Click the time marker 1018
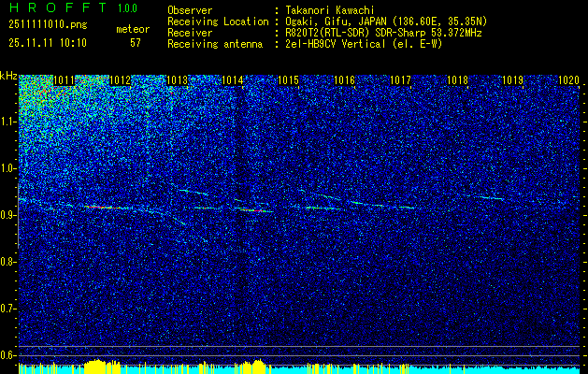This screenshot has height=374, width=588. click(457, 80)
